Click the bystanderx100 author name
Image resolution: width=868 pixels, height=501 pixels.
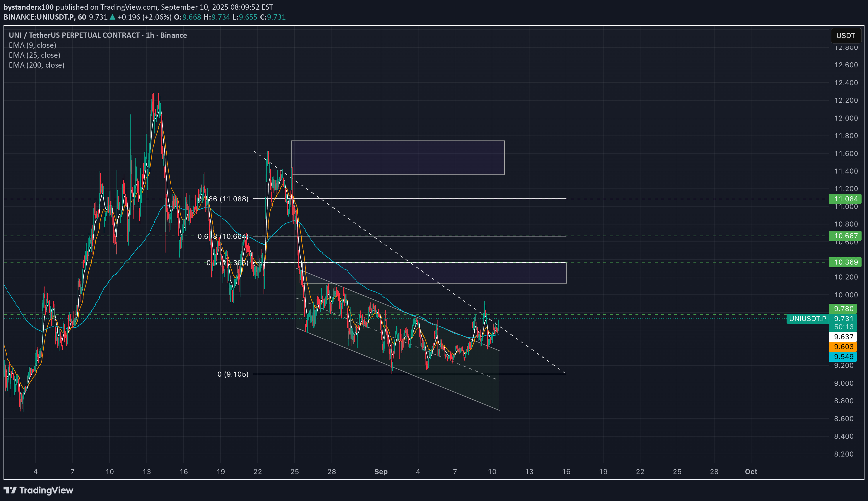click(x=29, y=7)
